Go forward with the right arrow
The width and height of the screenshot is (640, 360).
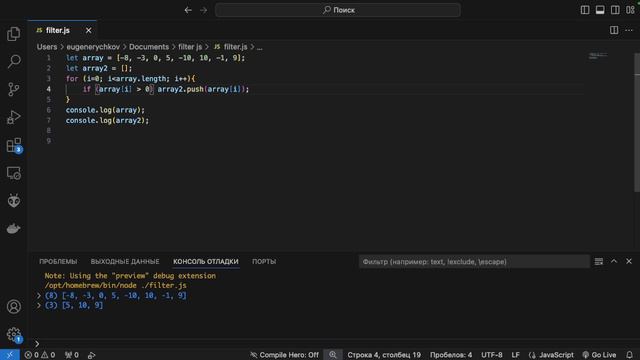click(203, 10)
